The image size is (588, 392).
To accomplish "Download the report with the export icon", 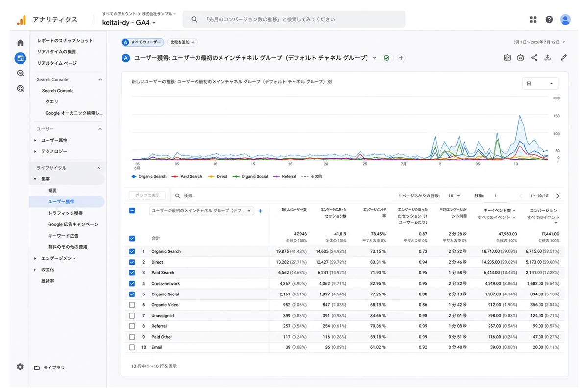I will pos(548,58).
